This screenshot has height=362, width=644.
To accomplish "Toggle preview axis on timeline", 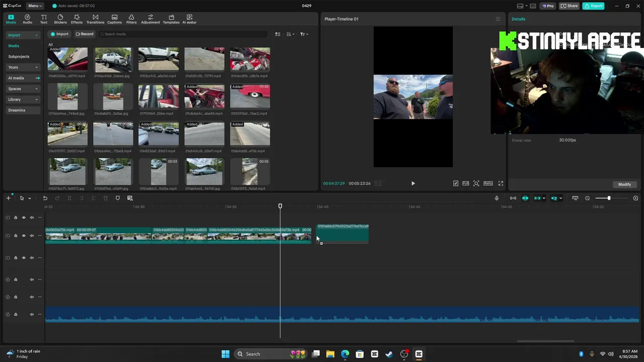I will (554, 198).
